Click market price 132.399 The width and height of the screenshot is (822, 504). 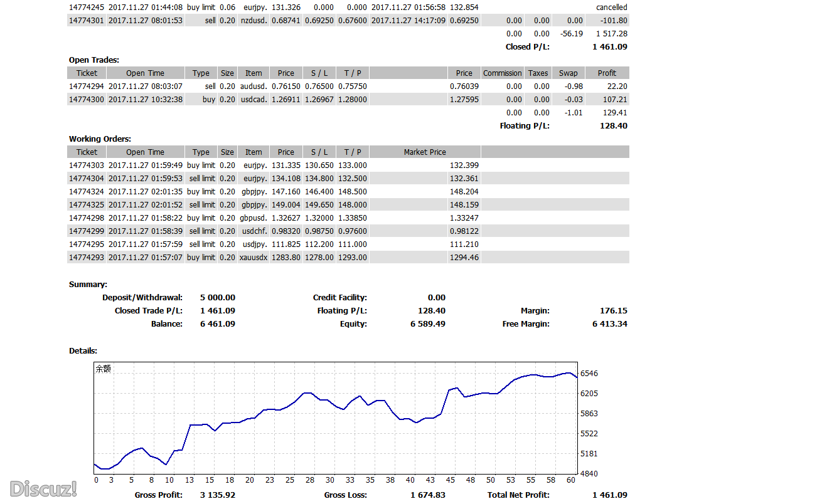click(x=464, y=165)
